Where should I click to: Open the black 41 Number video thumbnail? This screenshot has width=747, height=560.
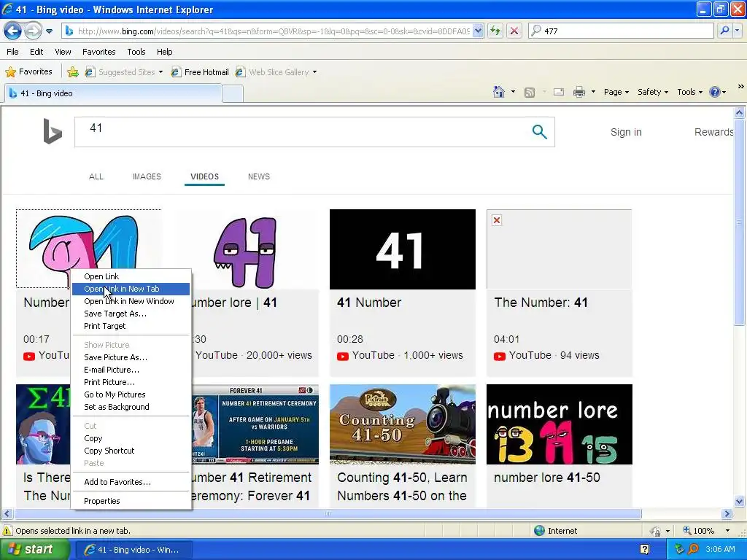[x=403, y=249]
